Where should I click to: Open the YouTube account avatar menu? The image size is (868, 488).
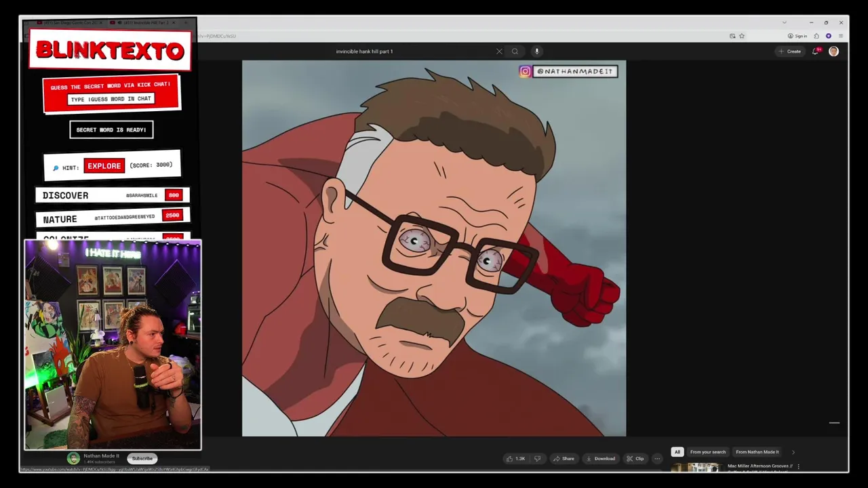(833, 52)
